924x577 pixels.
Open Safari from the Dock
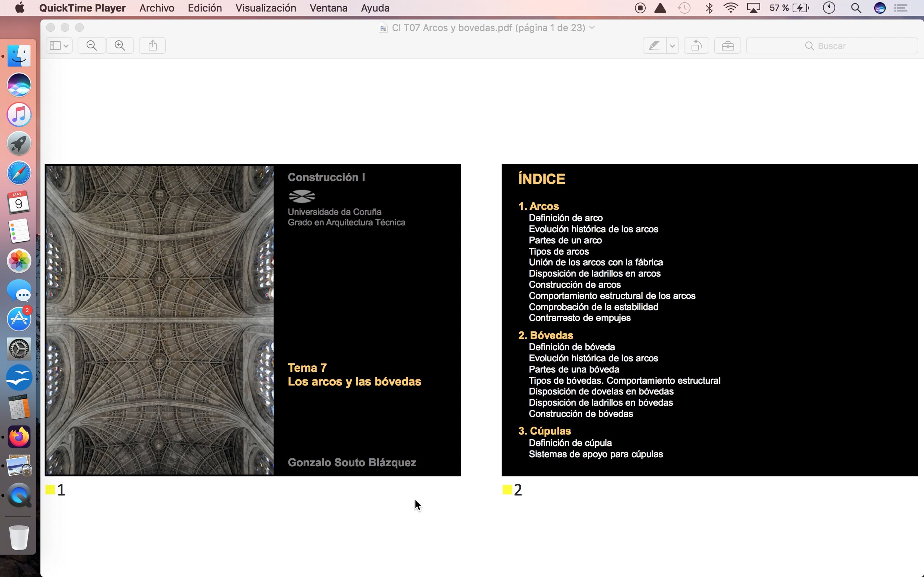[19, 173]
